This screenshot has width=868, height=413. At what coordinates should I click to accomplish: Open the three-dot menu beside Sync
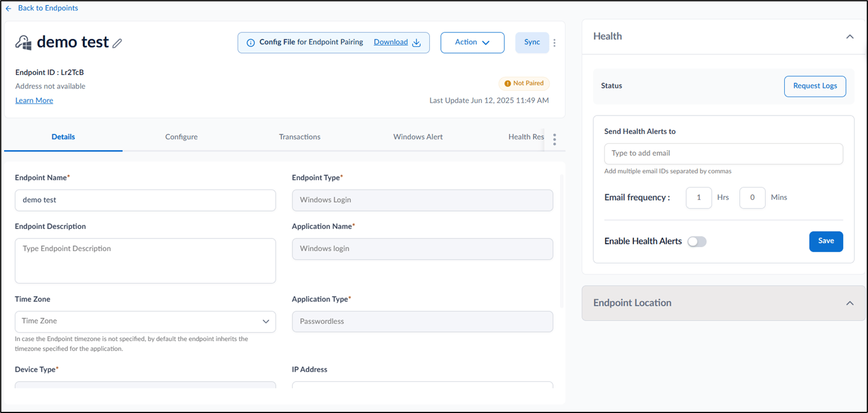(x=555, y=43)
